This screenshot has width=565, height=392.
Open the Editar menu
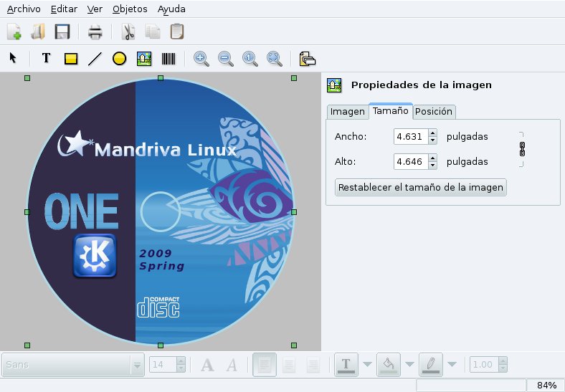click(x=64, y=9)
